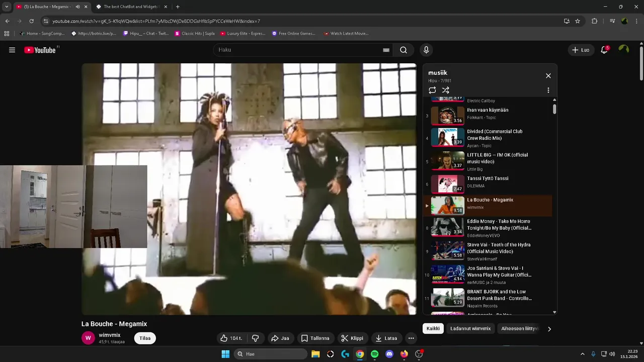644x362 pixels.
Task: Open the notifications bell
Action: [x=605, y=50]
